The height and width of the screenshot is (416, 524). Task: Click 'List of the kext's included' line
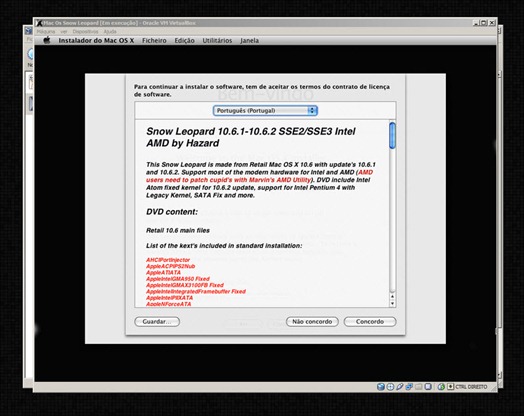tap(224, 246)
